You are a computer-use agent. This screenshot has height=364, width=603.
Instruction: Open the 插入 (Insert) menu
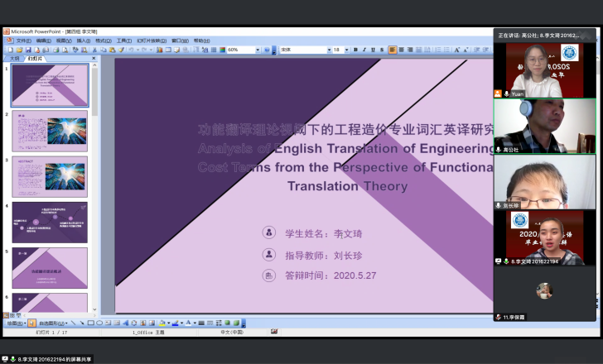click(x=83, y=41)
